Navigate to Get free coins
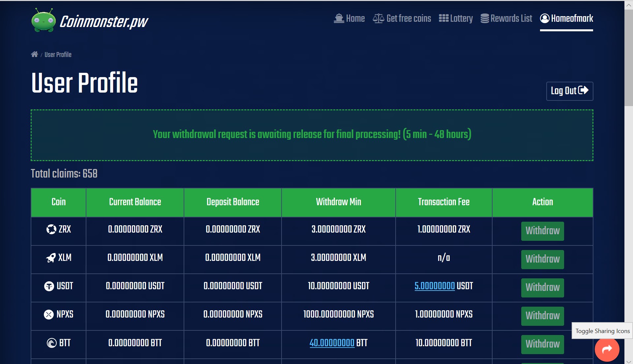The height and width of the screenshot is (364, 633). coord(402,18)
